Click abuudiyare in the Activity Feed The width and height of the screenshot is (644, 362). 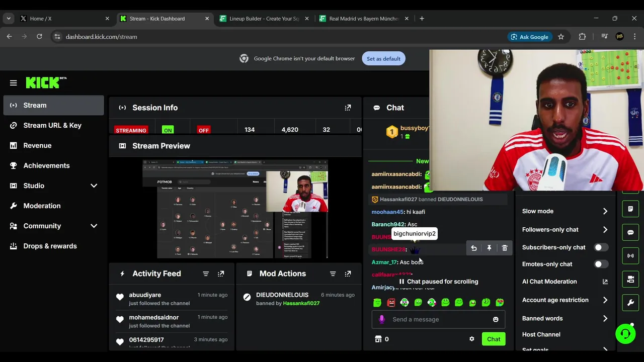point(145,295)
